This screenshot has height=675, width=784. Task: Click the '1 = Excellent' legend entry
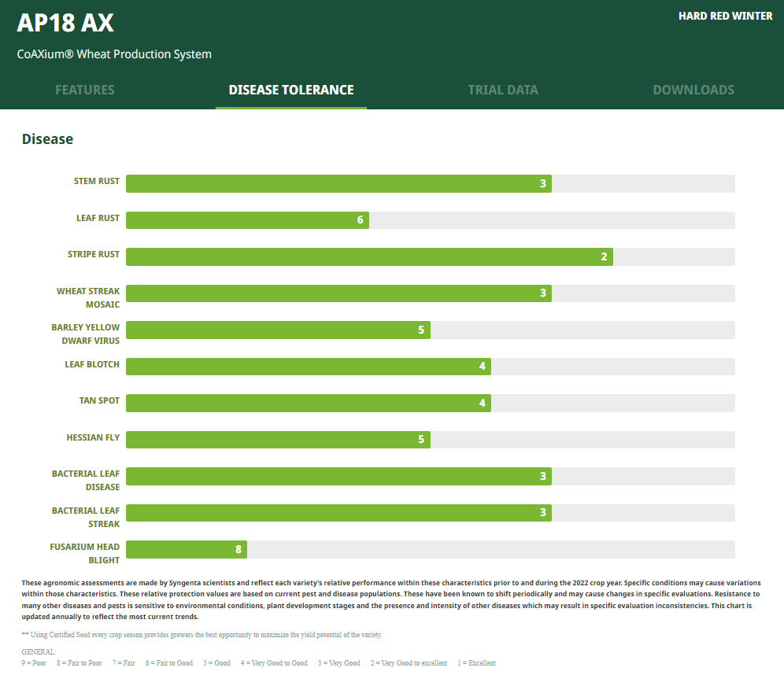476,663
